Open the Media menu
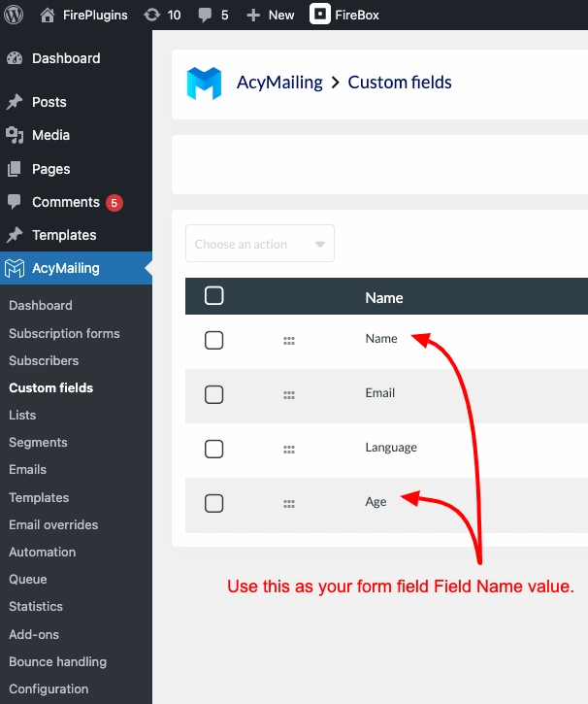 click(x=51, y=135)
